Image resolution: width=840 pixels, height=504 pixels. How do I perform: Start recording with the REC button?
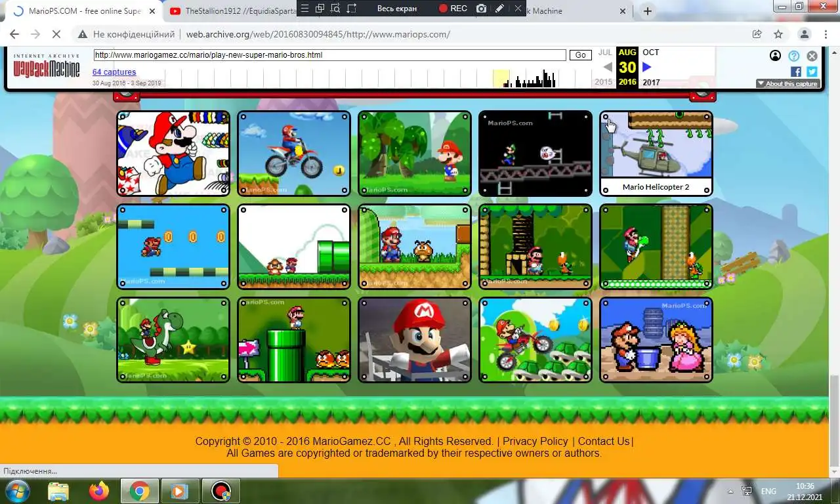453,9
